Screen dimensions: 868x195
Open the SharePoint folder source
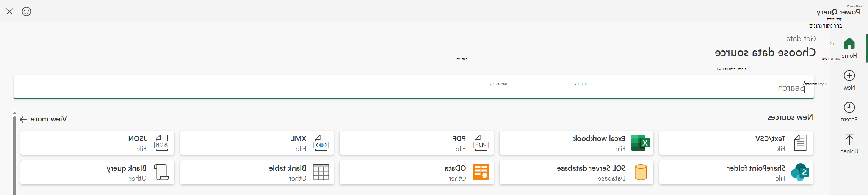coord(736,173)
